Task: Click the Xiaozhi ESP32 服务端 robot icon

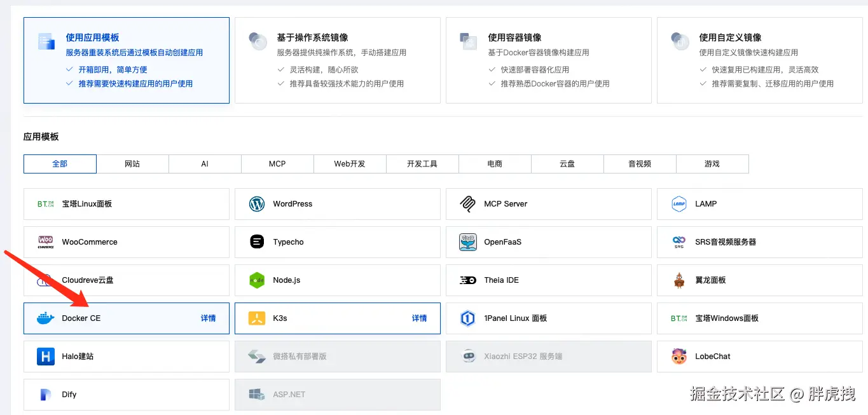Action: [x=468, y=357]
